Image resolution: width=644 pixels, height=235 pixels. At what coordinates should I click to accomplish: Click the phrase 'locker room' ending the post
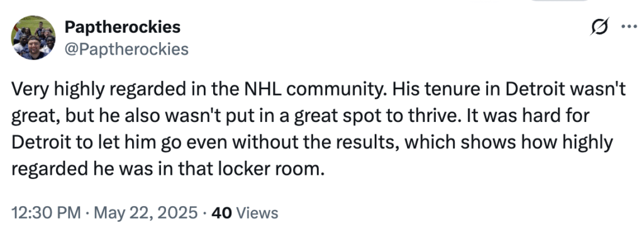(x=268, y=168)
